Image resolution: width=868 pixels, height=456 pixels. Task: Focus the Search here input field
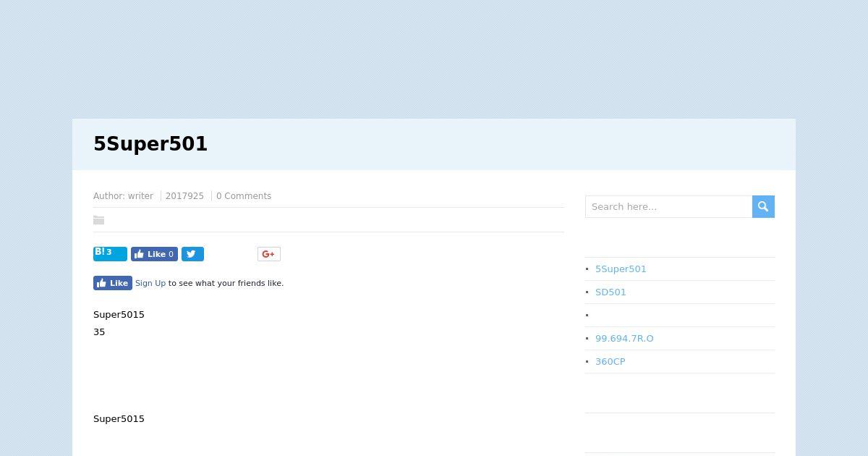(669, 206)
